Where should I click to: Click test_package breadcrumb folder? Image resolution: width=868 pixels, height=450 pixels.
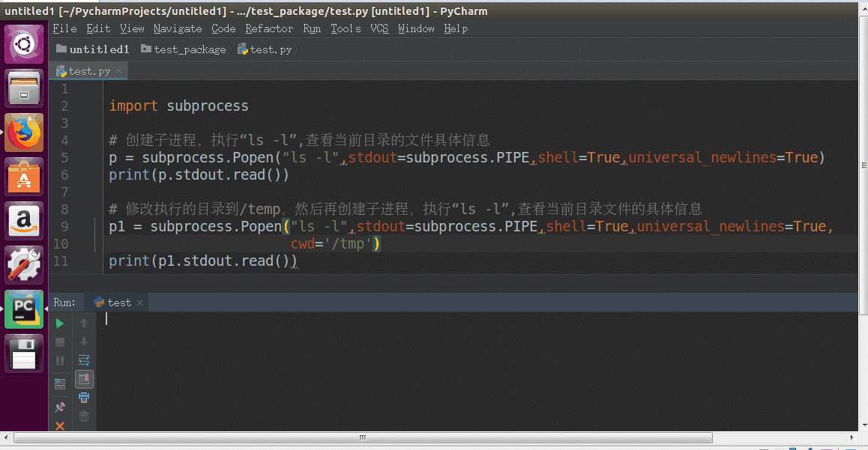point(184,49)
